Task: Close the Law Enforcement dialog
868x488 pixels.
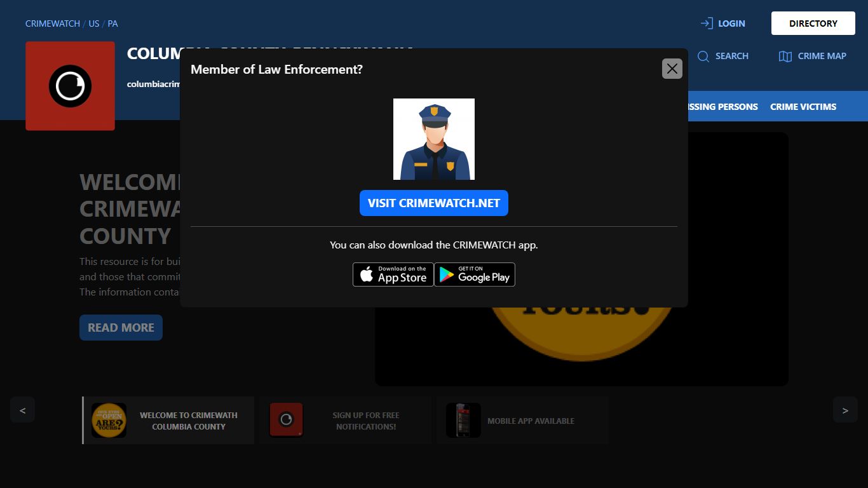Action: click(x=672, y=69)
